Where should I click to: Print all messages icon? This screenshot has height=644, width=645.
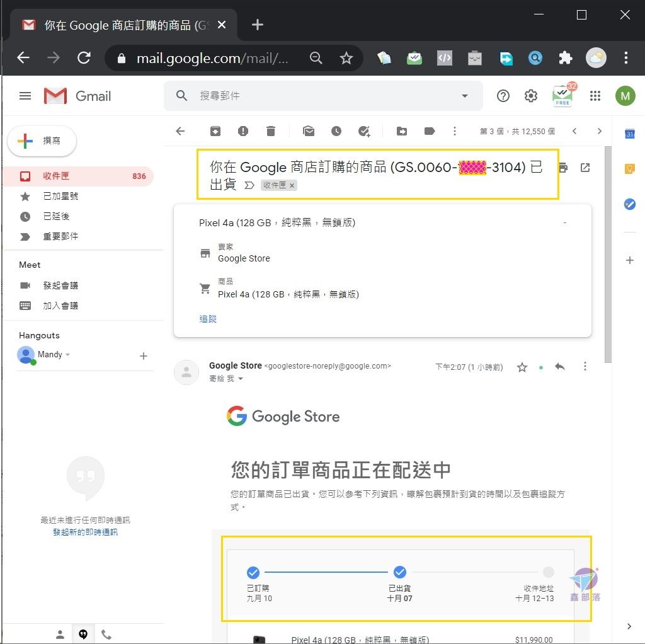point(564,168)
